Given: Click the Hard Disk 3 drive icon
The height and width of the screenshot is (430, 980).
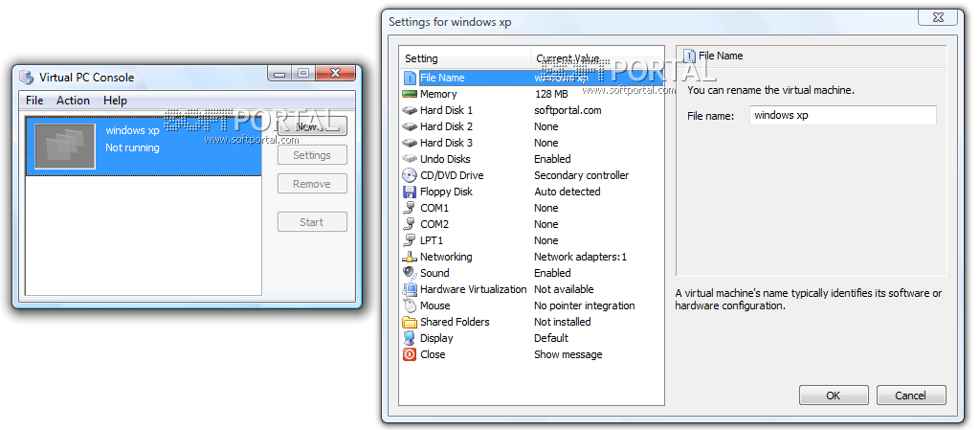Looking at the screenshot, I should pos(410,143).
